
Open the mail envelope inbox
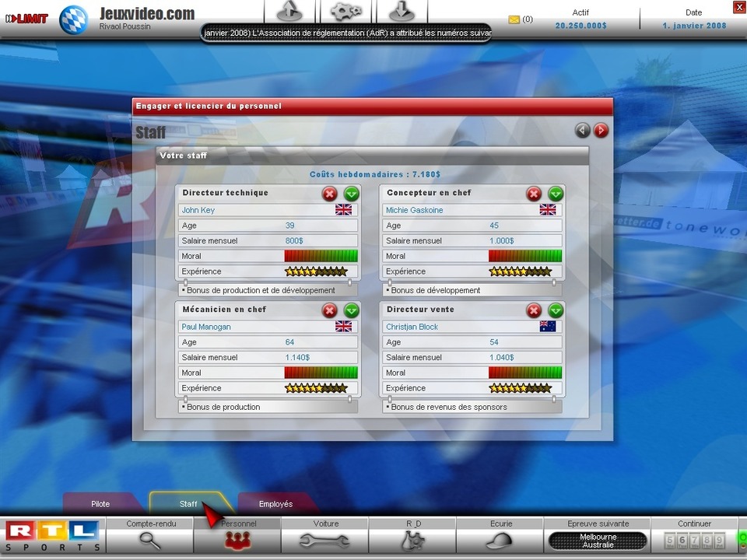point(514,19)
